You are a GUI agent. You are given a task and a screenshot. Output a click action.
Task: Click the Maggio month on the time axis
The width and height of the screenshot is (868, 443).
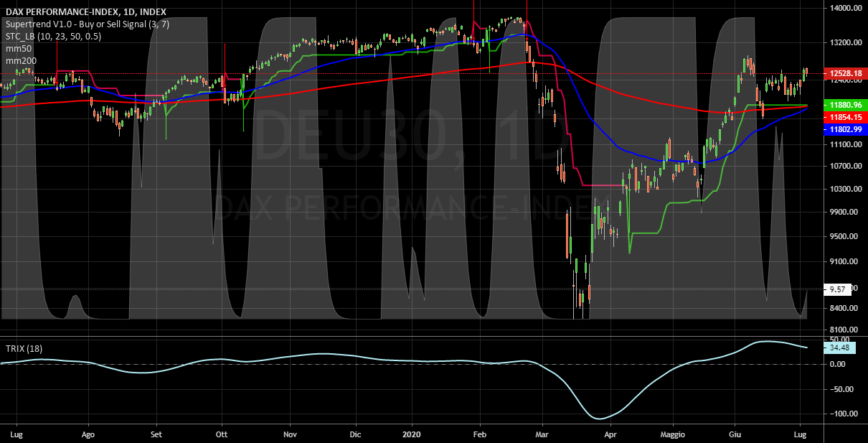[673, 434]
